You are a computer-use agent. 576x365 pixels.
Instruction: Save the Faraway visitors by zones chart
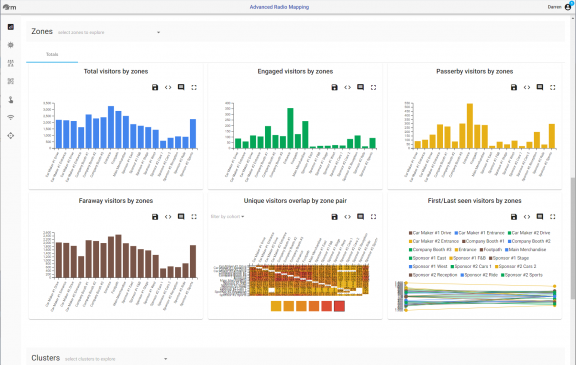(155, 217)
